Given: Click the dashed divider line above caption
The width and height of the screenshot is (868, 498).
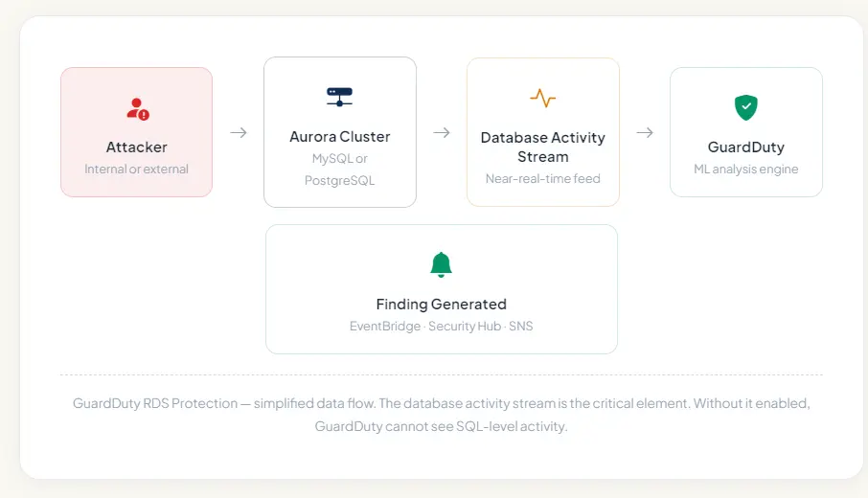Looking at the screenshot, I should (441, 374).
